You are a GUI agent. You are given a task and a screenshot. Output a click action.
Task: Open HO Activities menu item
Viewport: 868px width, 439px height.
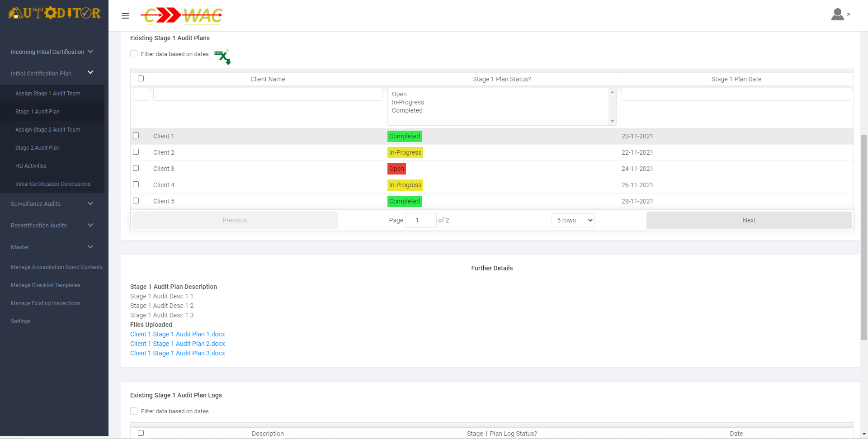click(31, 166)
